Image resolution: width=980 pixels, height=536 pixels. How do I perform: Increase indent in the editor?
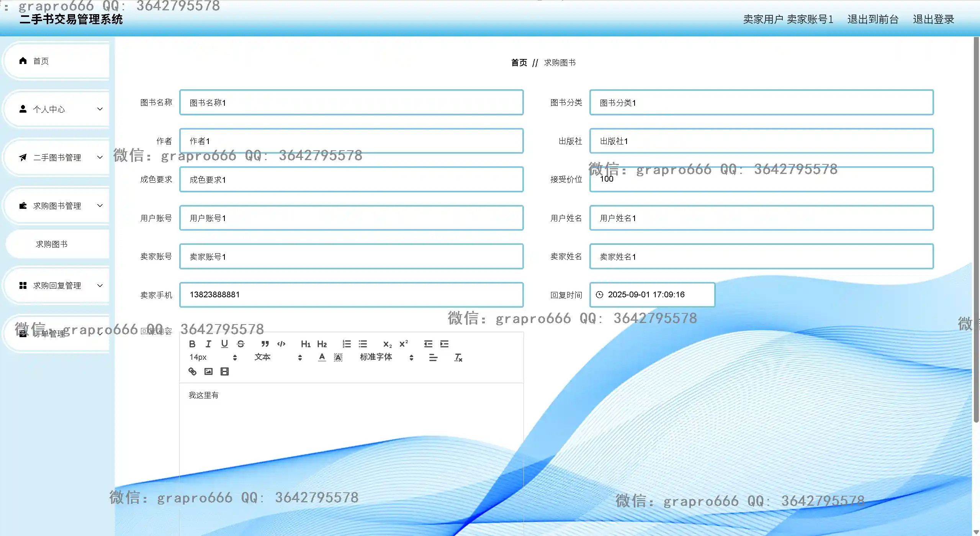pos(444,344)
